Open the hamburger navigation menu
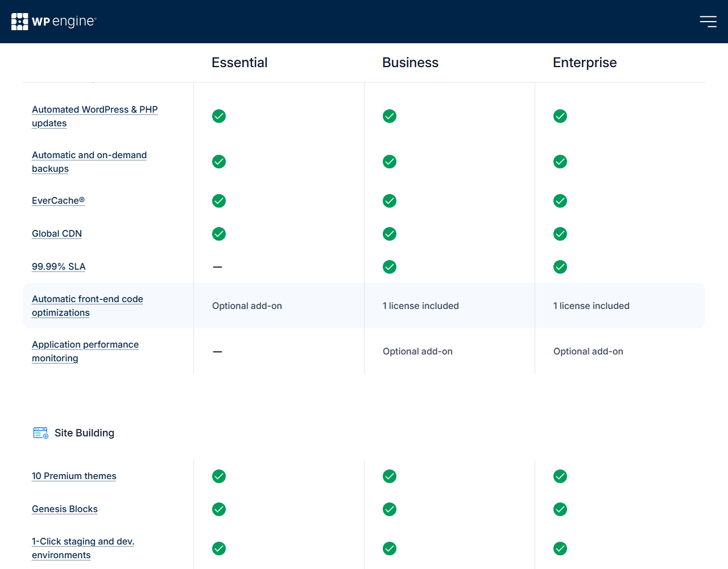 click(708, 22)
